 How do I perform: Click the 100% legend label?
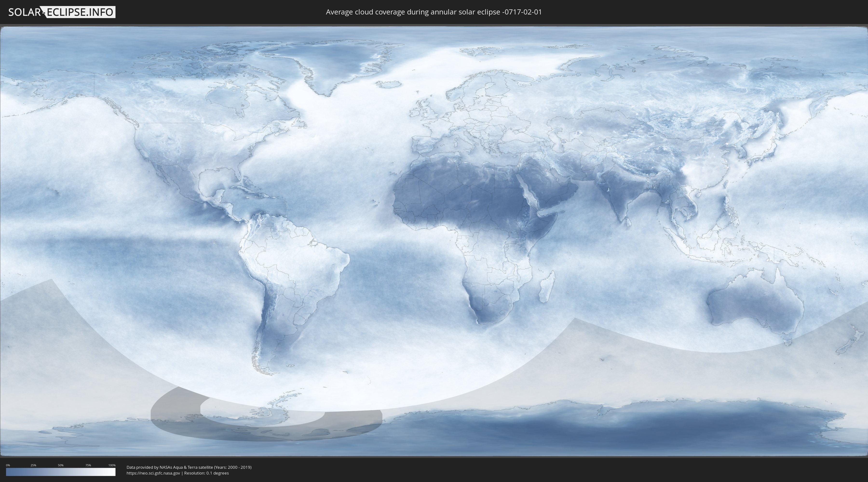(x=112, y=465)
